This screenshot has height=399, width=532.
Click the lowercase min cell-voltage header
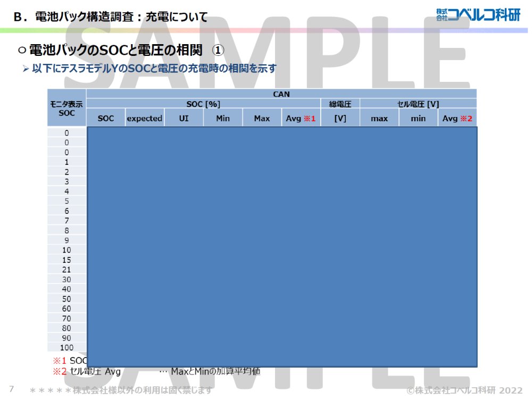(x=418, y=118)
